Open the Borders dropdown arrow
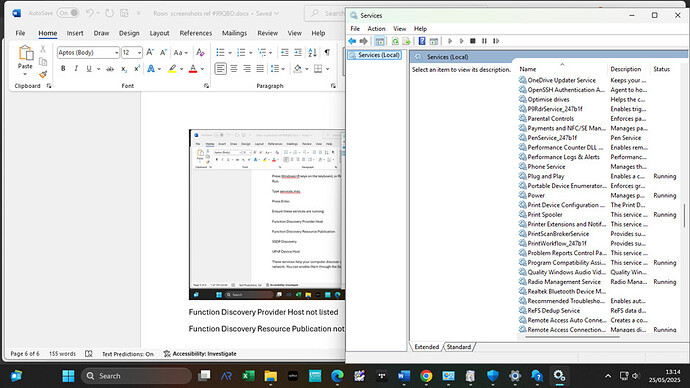 point(327,69)
